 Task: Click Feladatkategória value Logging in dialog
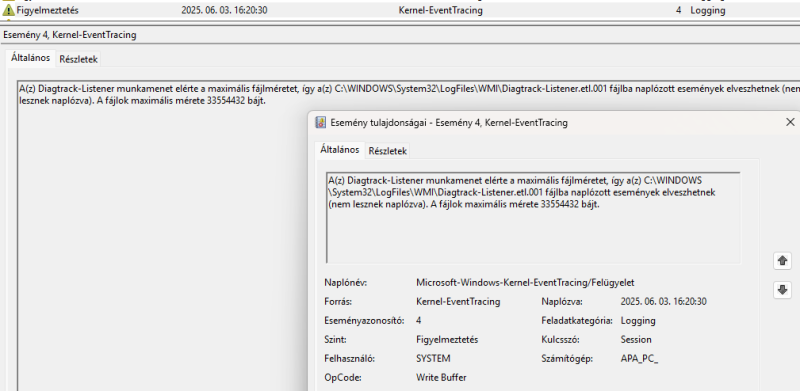pyautogui.click(x=638, y=321)
